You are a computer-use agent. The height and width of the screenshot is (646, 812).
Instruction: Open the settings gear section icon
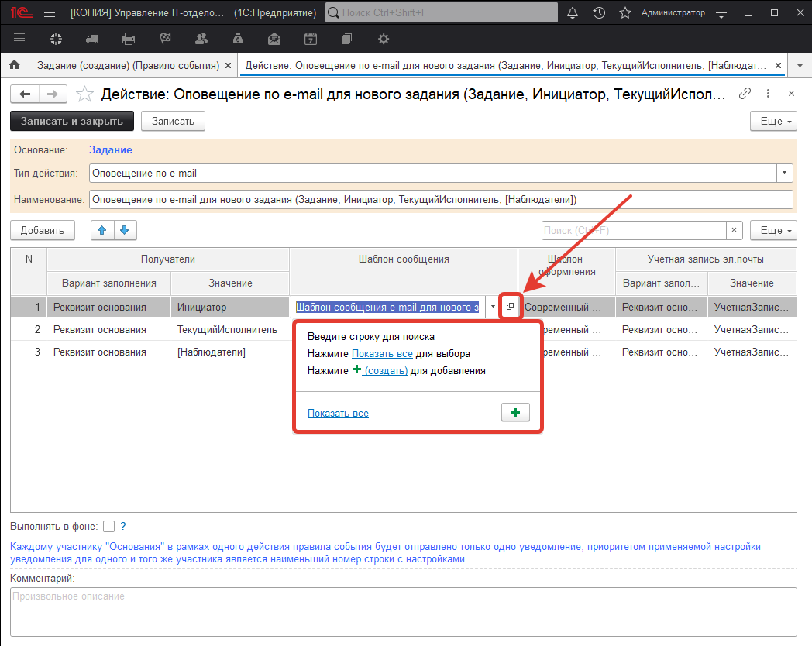point(383,39)
